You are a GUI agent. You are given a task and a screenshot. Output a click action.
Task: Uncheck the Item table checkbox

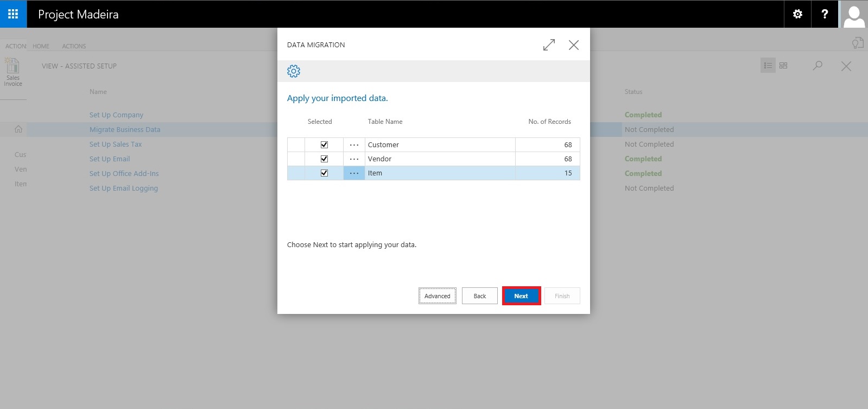coord(324,173)
